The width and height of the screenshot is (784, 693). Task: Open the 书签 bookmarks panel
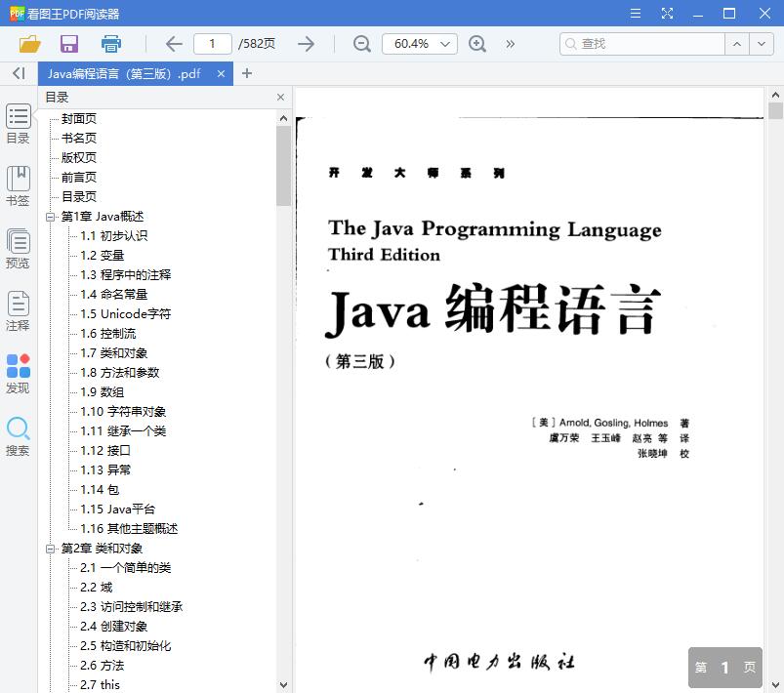click(x=18, y=186)
